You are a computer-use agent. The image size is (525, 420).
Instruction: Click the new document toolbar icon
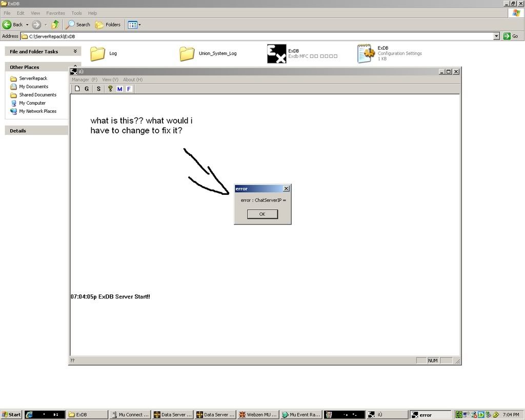77,89
